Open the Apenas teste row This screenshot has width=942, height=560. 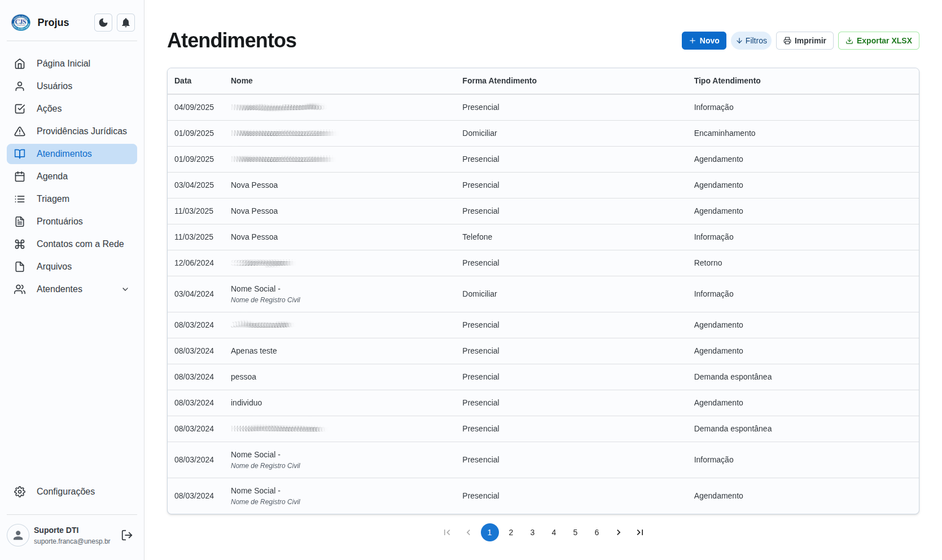(254, 351)
